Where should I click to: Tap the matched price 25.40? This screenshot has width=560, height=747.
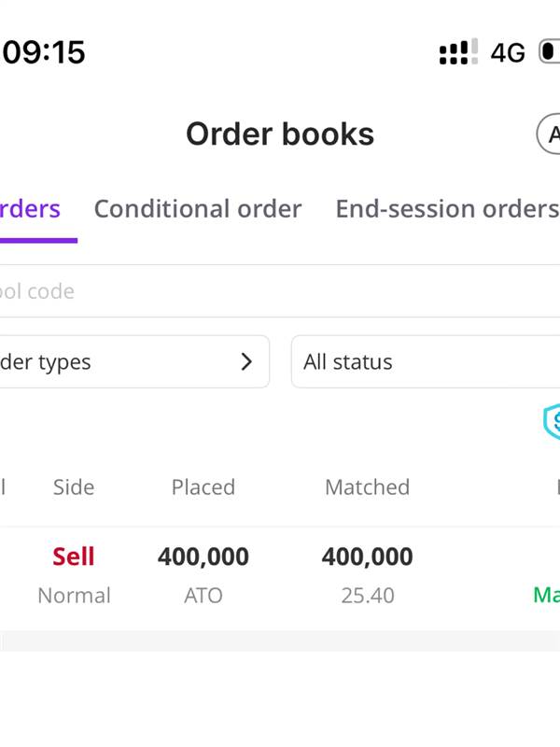367,596
